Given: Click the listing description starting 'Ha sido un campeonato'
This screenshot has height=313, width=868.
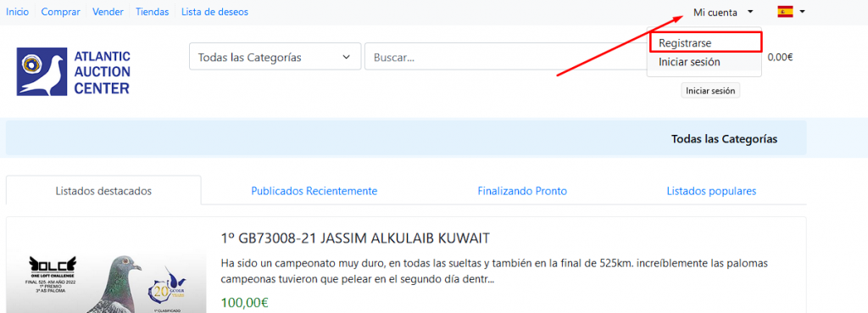Looking at the screenshot, I should point(493,271).
